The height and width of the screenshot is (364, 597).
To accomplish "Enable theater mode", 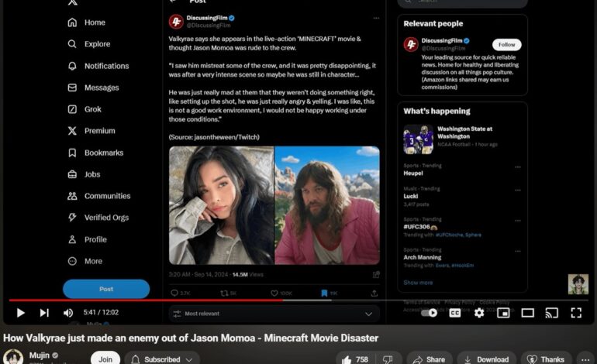I will pos(528,313).
